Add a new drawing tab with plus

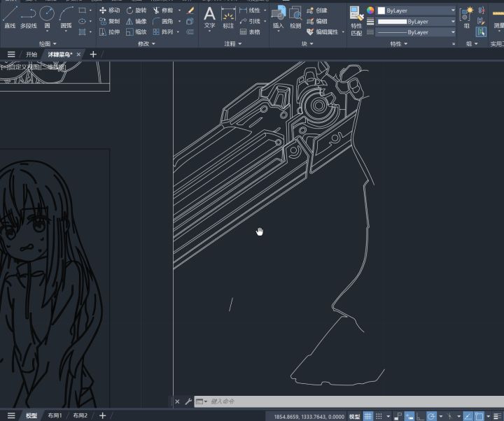[x=93, y=55]
